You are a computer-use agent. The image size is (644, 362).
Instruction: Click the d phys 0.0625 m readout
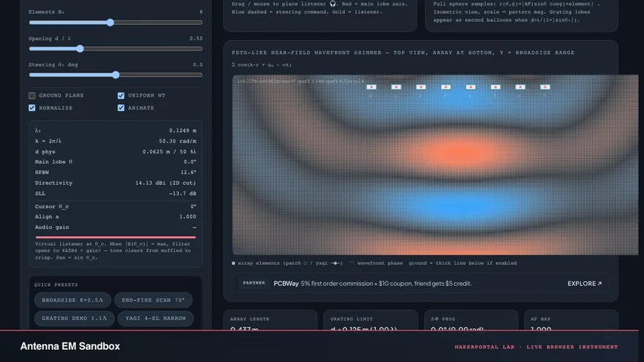[x=169, y=152]
